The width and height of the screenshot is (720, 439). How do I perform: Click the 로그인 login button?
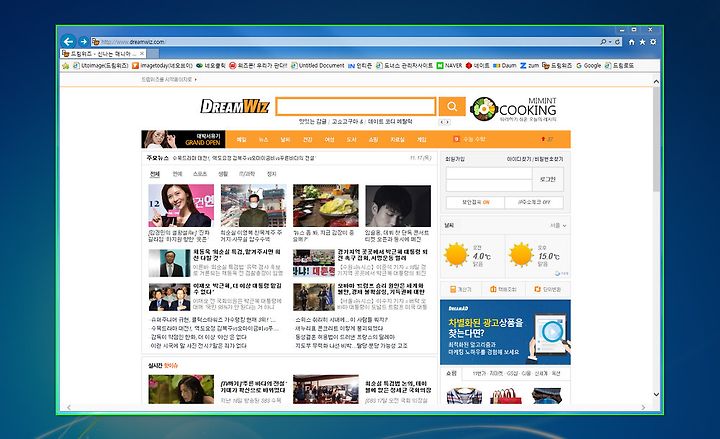click(x=547, y=179)
